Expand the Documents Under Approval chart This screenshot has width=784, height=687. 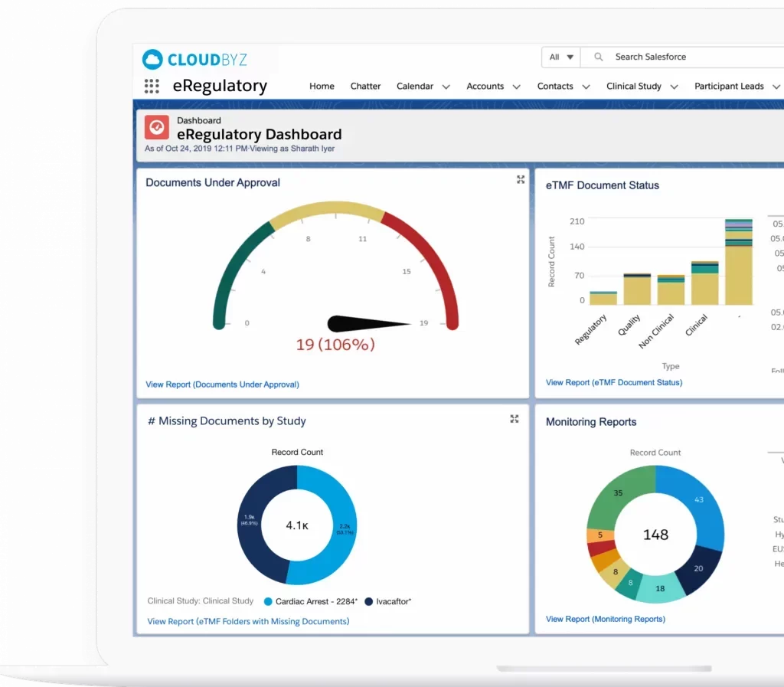[521, 180]
